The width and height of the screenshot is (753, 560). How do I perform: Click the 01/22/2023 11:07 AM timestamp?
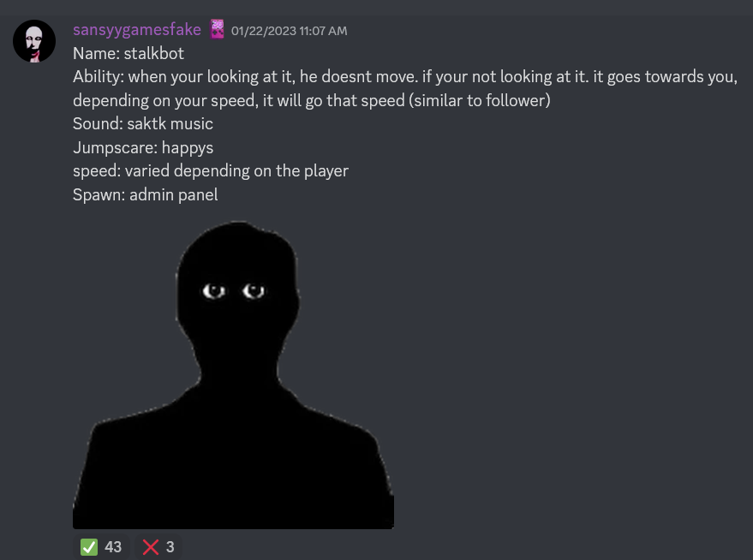point(289,31)
